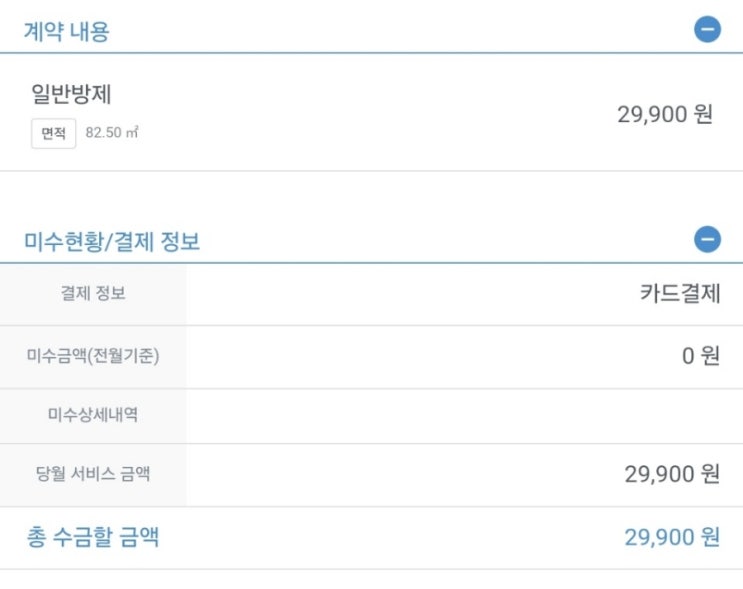
Task: Click the 0 원 unpaid amount
Action: [x=700, y=356]
